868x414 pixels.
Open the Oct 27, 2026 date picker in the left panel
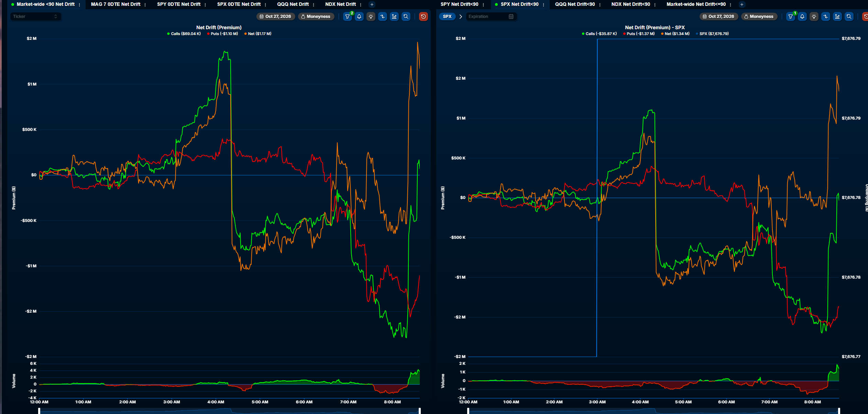click(x=275, y=16)
